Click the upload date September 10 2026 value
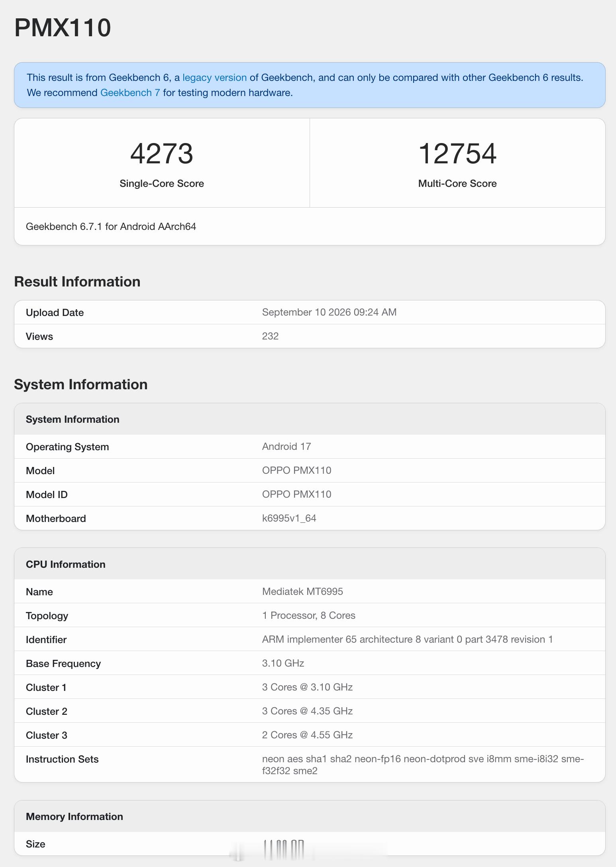 pos(329,312)
